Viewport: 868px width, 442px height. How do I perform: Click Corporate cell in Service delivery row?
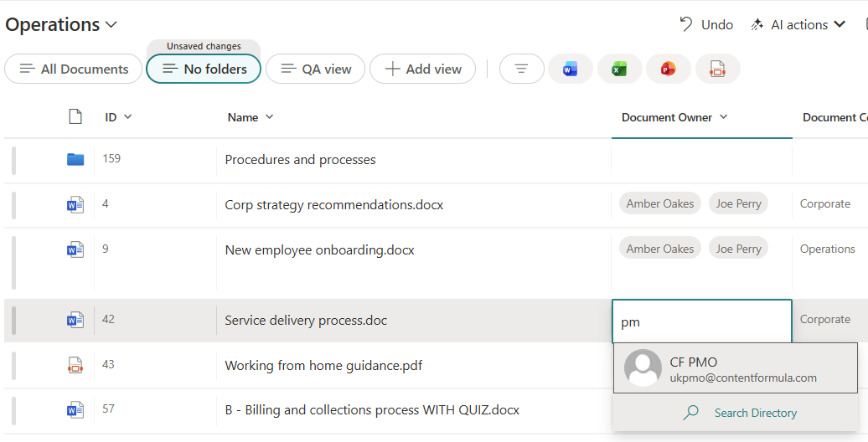pos(824,319)
